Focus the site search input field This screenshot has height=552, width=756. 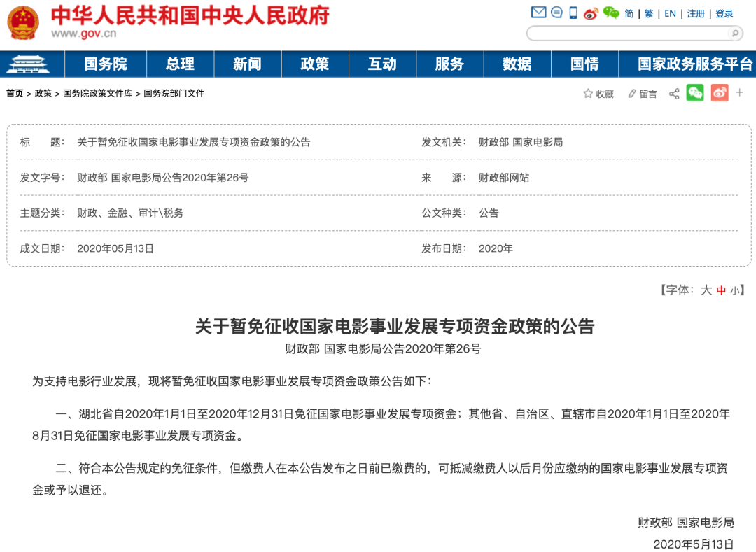(x=628, y=34)
